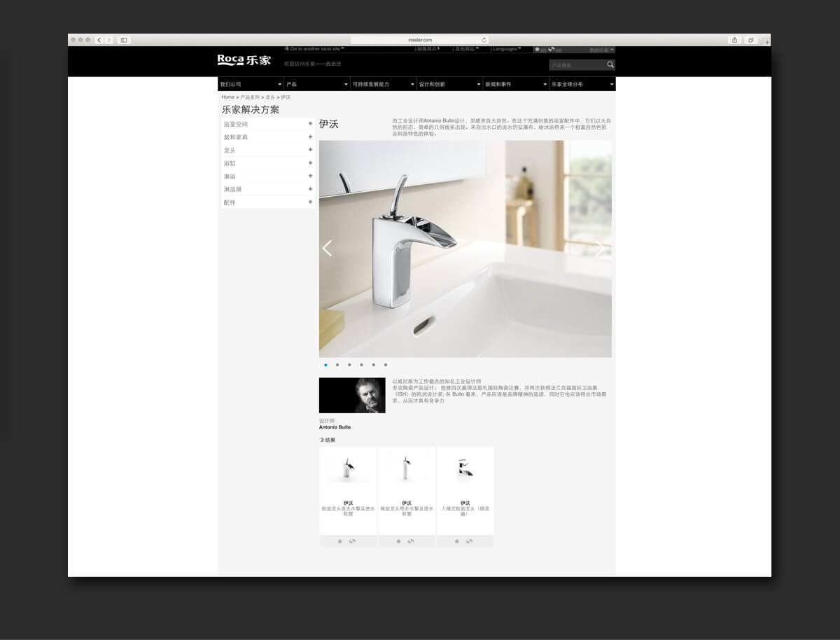Click Safari share icon in toolbar
This screenshot has height=640, width=840.
click(x=734, y=40)
